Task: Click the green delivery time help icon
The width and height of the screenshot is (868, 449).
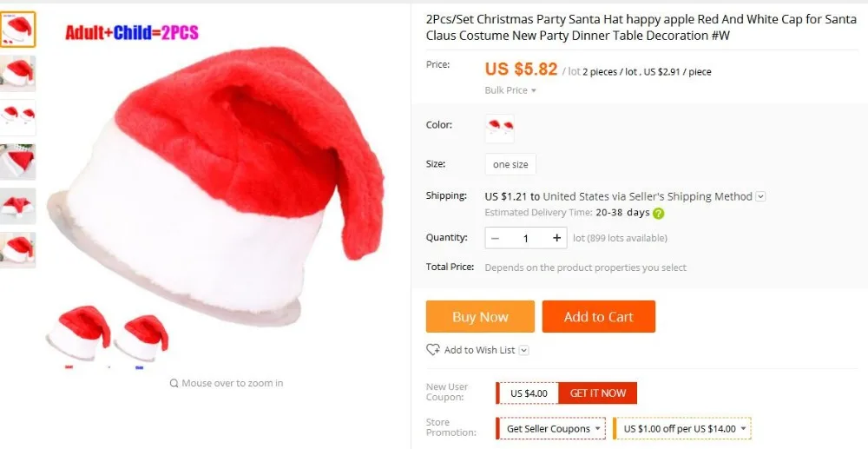Action: (x=658, y=213)
